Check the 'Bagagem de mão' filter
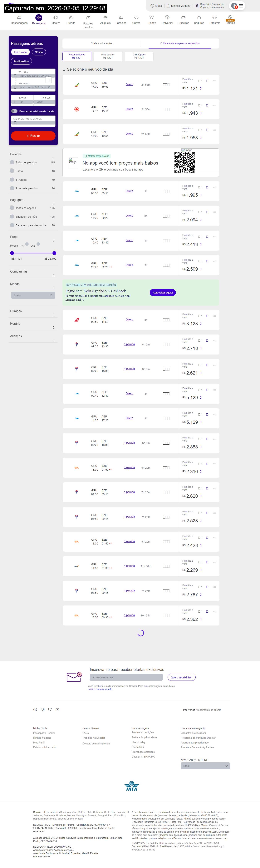This screenshot has height=868, width=260. 12,217
